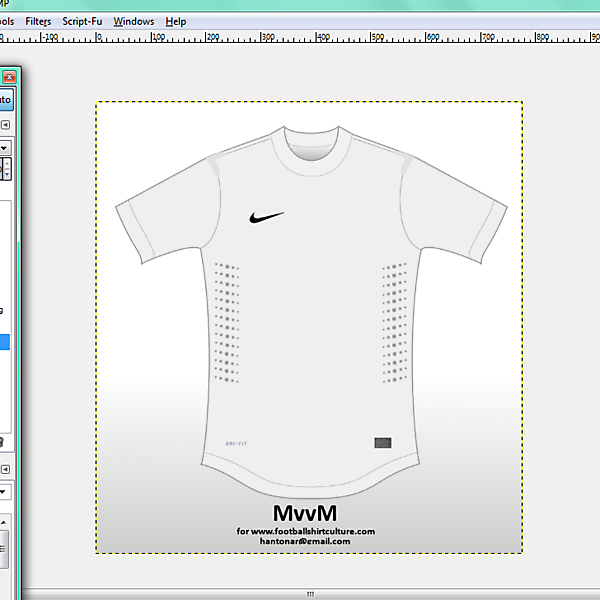Open the tab menu arrow below the Auto button
This screenshot has width=600, height=600.
5,125
